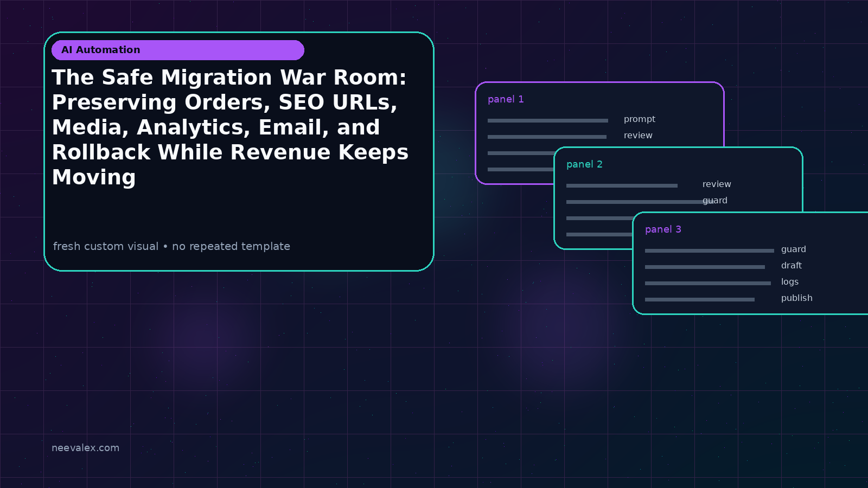Screen dimensions: 868x488
Task: Click 'draft' label in panel 3
Action: pos(792,266)
